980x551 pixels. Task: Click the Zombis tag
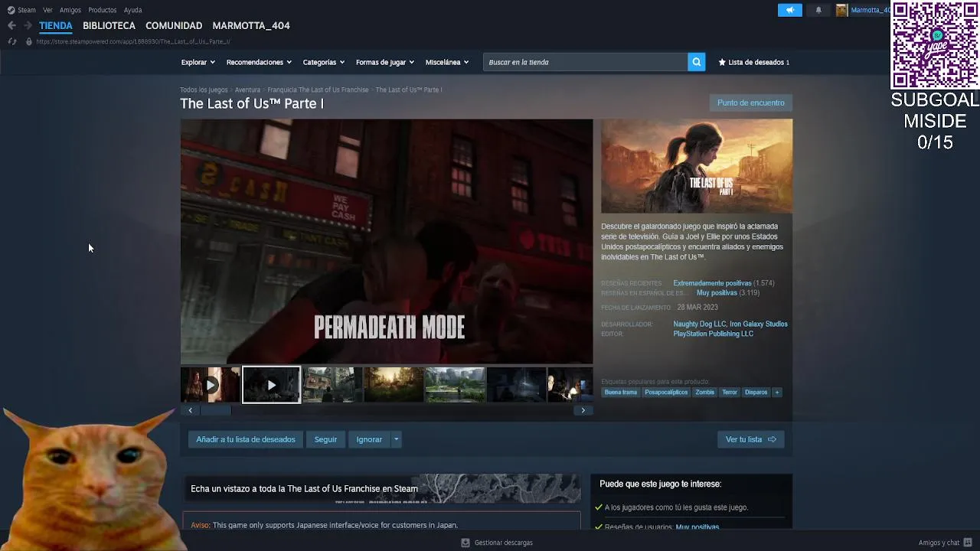[704, 393]
